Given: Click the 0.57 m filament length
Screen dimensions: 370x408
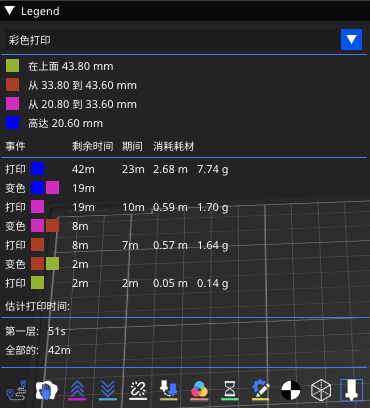Looking at the screenshot, I should [x=170, y=245].
